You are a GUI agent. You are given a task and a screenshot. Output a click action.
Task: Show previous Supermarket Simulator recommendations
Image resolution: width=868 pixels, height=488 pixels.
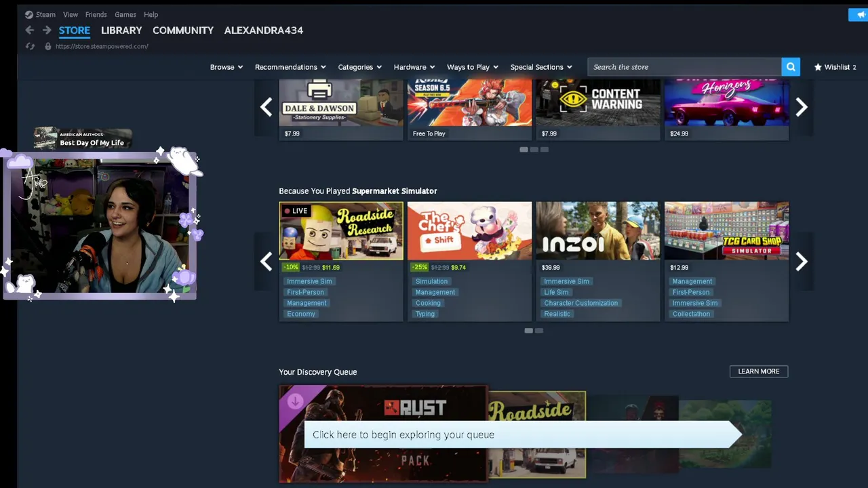[266, 261]
